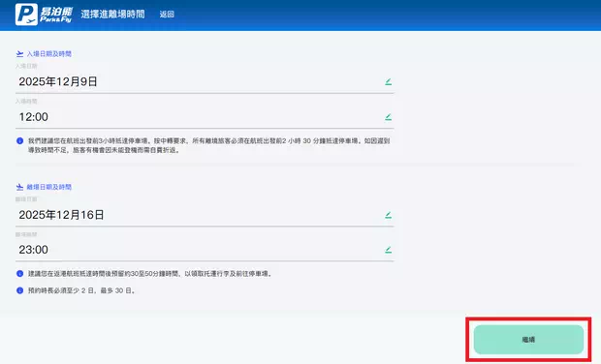
Task: Open entry time field 12:00
Action: point(205,117)
